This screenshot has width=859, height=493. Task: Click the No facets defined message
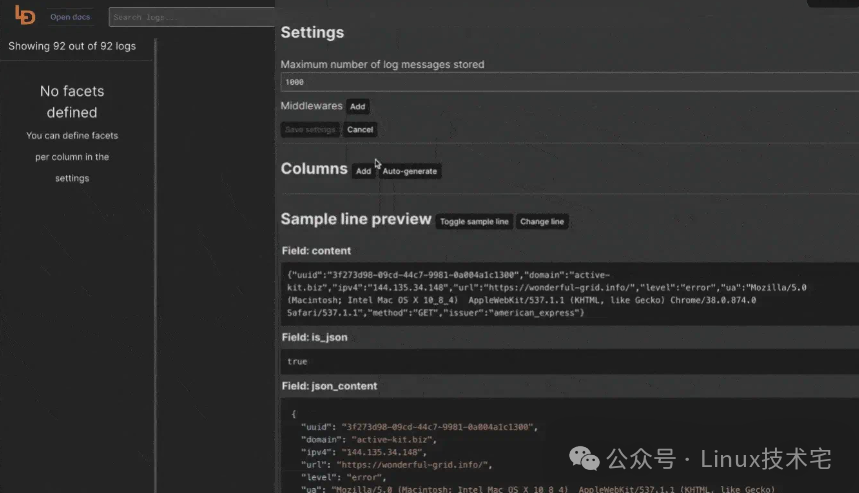tap(72, 102)
